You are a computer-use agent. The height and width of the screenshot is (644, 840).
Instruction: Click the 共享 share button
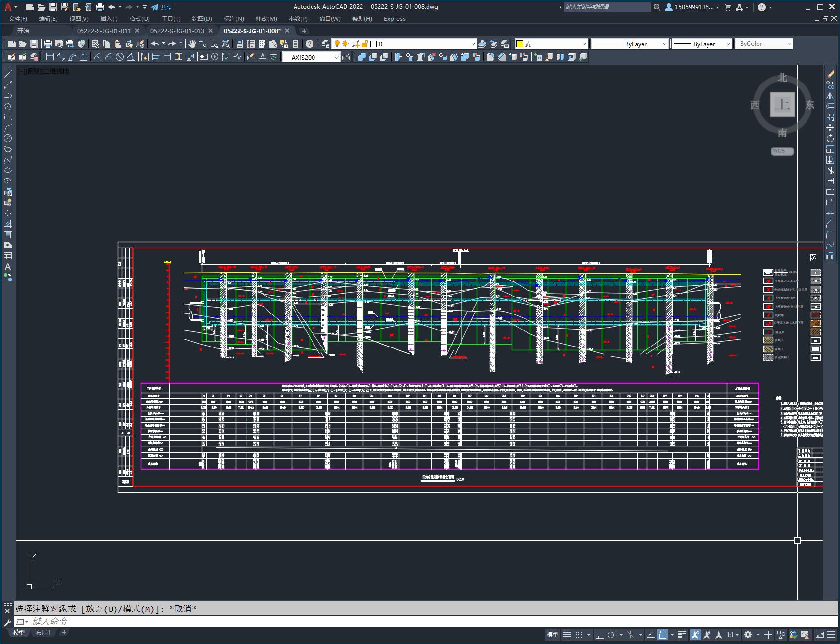[162, 7]
